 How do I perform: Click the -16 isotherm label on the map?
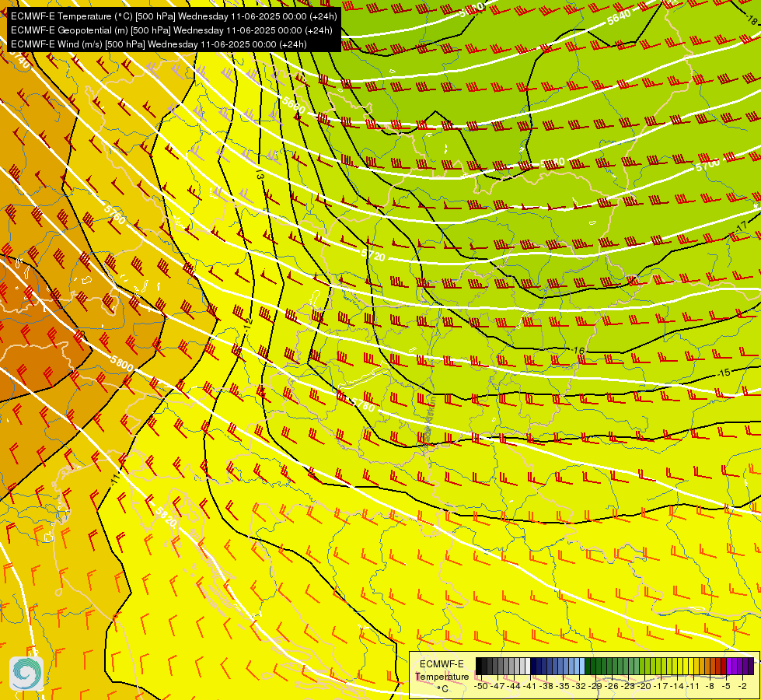point(577,350)
